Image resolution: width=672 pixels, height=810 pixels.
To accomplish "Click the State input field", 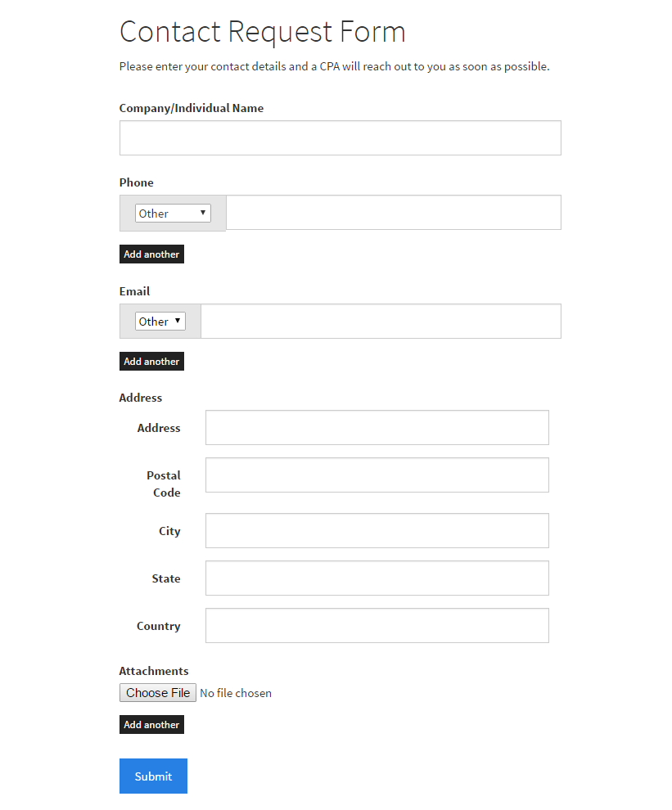I will (x=377, y=578).
